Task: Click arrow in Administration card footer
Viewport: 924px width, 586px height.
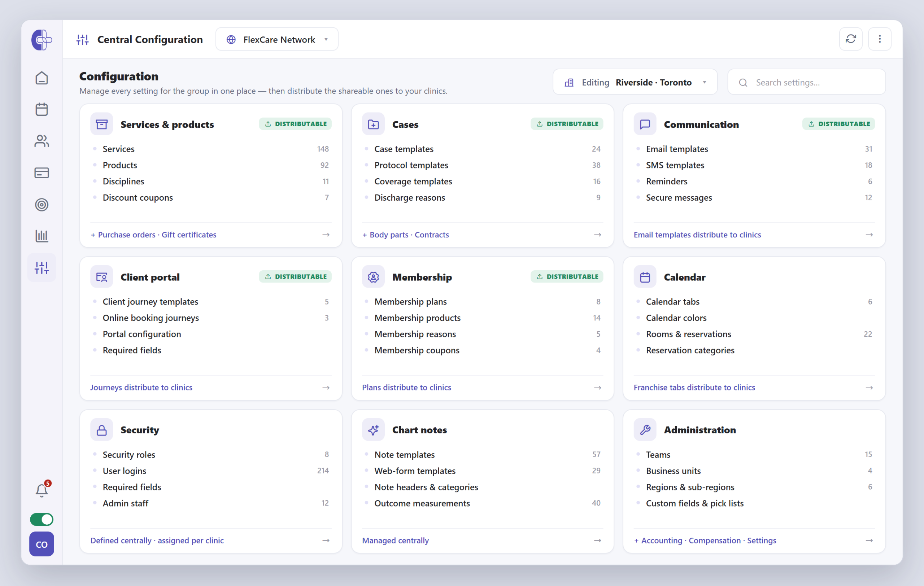Action: pyautogui.click(x=869, y=541)
